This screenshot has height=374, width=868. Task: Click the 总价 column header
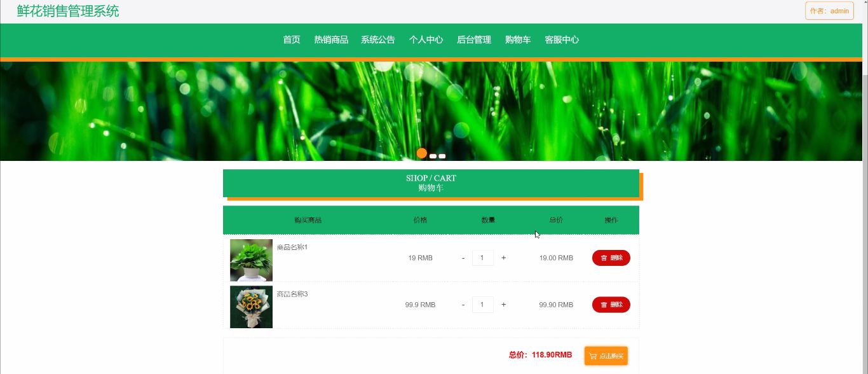tap(556, 220)
